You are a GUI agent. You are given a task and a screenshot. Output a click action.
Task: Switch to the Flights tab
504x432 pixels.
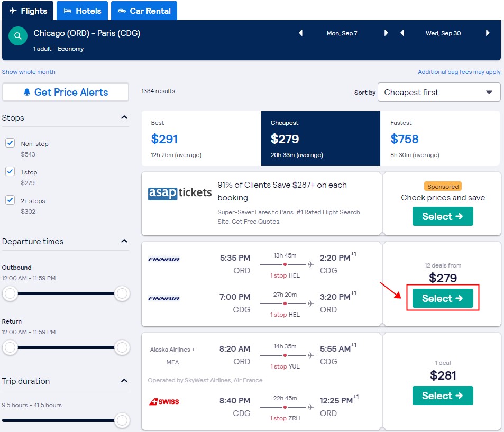pos(28,11)
